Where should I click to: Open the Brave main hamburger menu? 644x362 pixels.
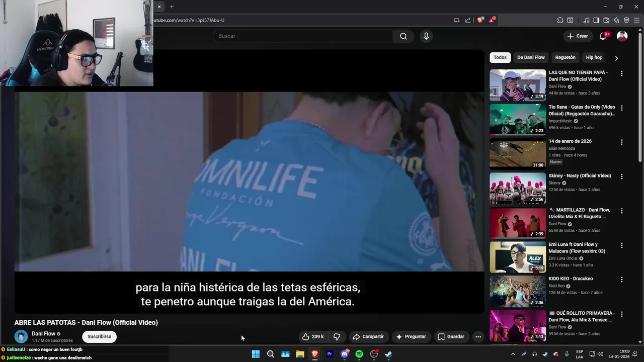[x=636, y=20]
